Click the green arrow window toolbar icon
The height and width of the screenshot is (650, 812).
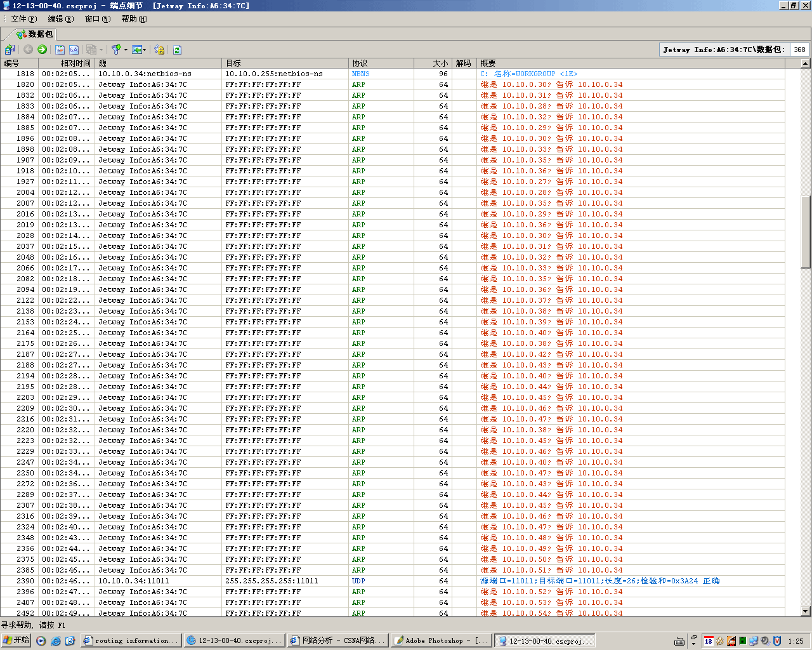(137, 50)
